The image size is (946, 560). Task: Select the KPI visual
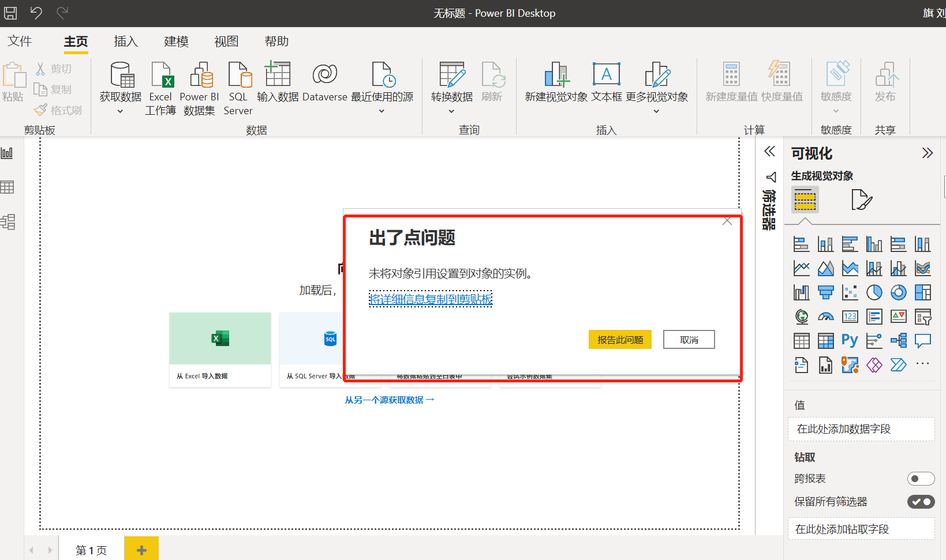(x=898, y=317)
